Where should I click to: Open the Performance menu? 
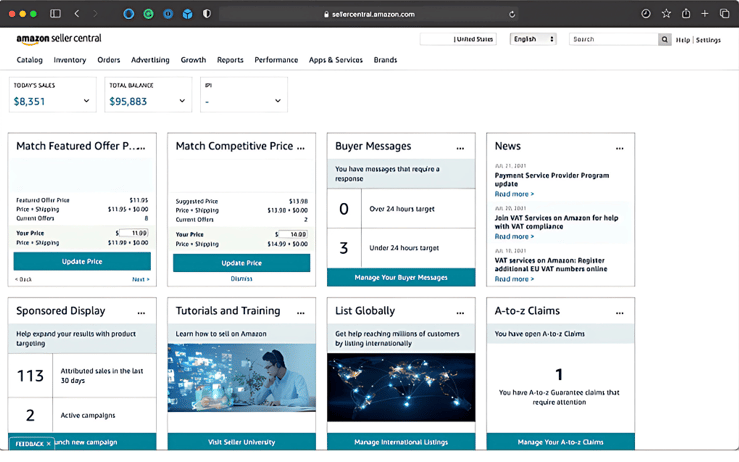pyautogui.click(x=276, y=60)
